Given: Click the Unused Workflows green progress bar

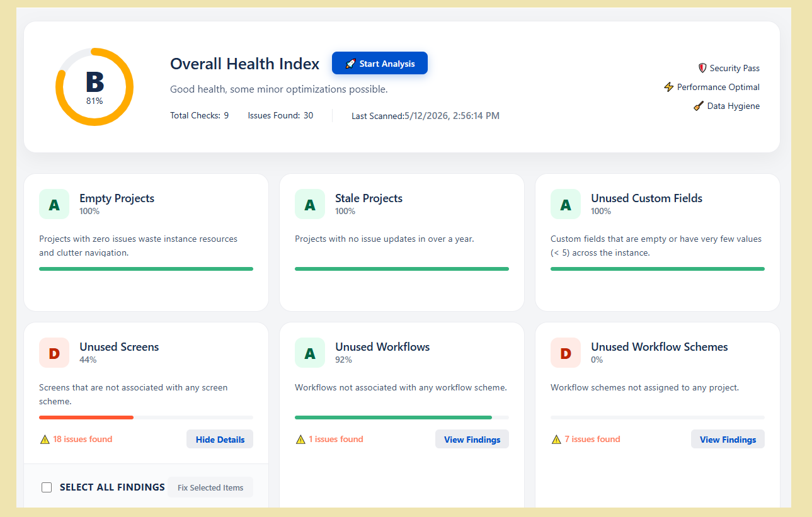Looking at the screenshot, I should [x=393, y=417].
